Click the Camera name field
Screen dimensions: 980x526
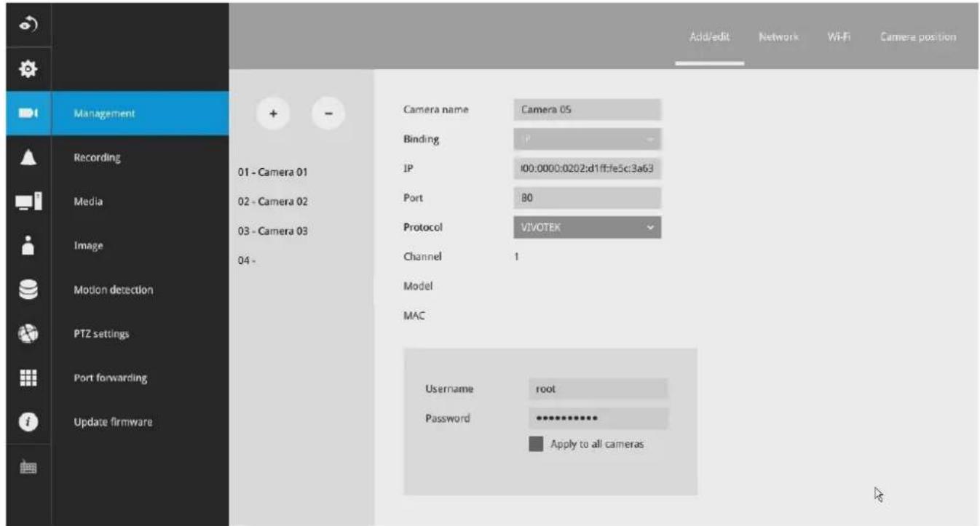click(587, 109)
